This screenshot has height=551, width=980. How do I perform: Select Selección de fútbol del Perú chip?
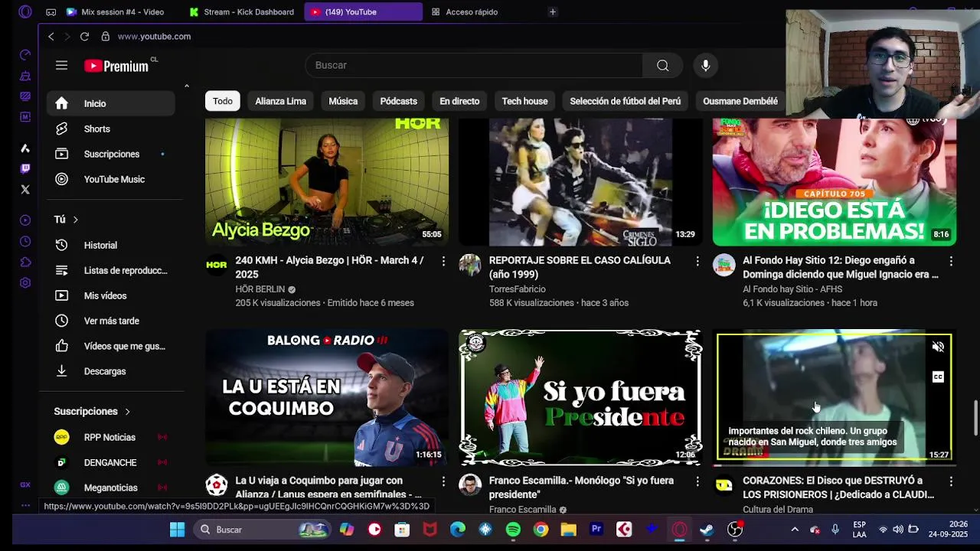(625, 101)
